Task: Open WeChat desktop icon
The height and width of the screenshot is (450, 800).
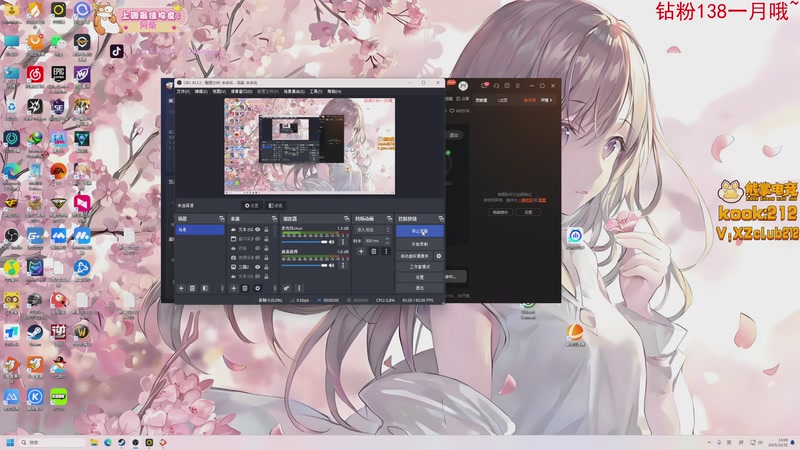Action: [59, 44]
